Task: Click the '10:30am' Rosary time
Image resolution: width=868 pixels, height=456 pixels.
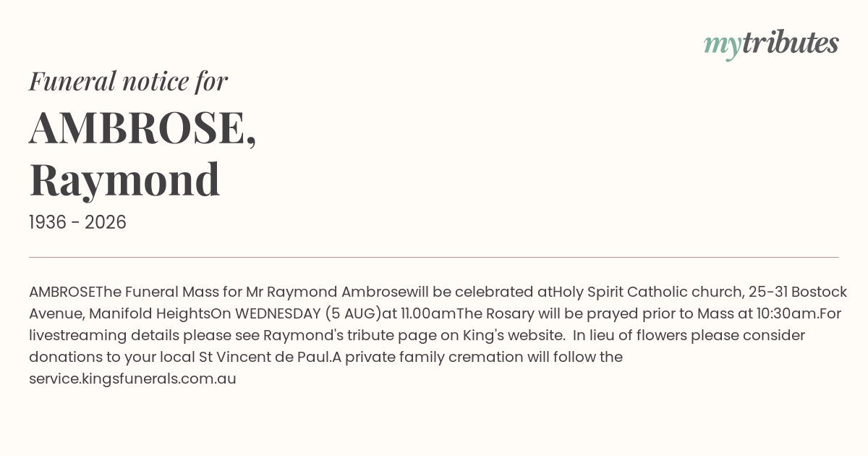Action: pyautogui.click(x=788, y=313)
